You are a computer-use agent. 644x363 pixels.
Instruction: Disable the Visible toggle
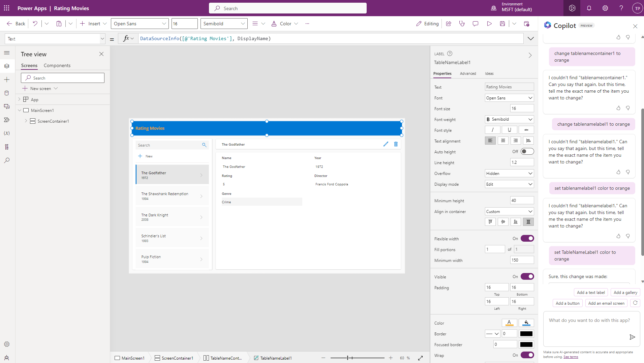coord(527,277)
